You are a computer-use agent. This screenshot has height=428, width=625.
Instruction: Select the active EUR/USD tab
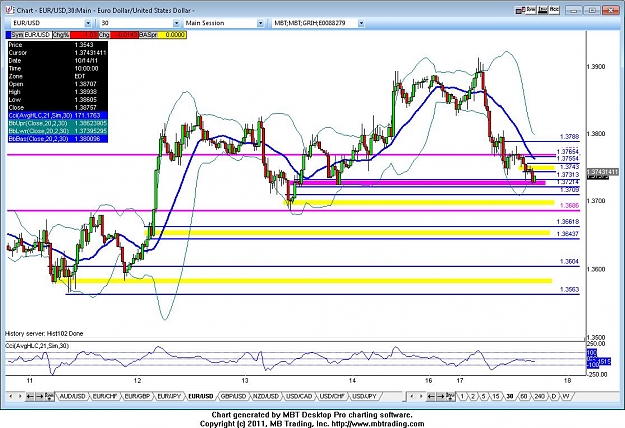point(200,397)
